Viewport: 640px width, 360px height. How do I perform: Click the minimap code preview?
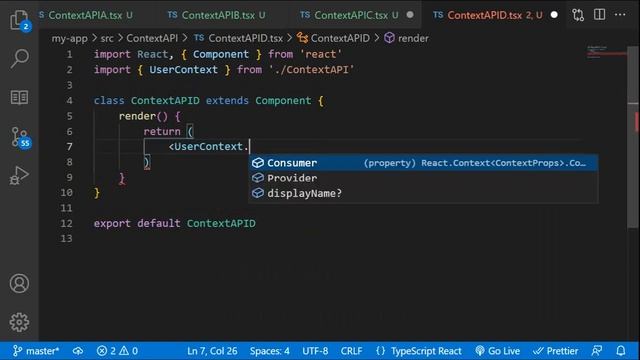pyautogui.click(x=606, y=52)
